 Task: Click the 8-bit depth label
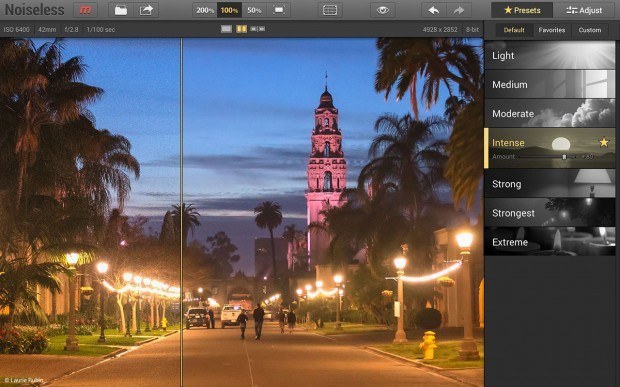click(472, 29)
